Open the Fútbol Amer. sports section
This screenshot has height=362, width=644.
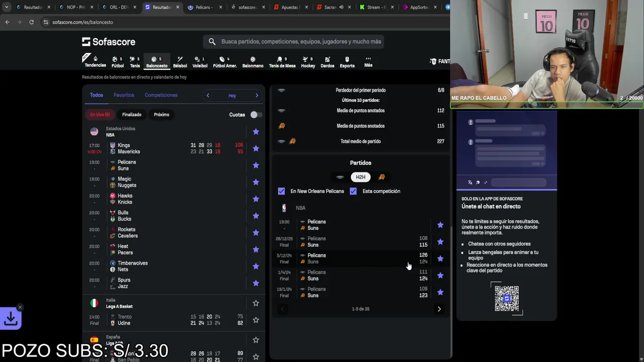tap(224, 62)
